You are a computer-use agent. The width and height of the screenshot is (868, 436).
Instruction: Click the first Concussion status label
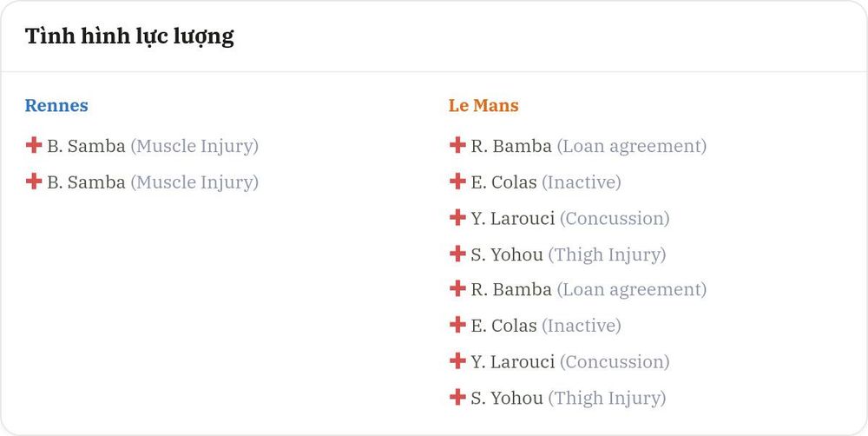[615, 218]
